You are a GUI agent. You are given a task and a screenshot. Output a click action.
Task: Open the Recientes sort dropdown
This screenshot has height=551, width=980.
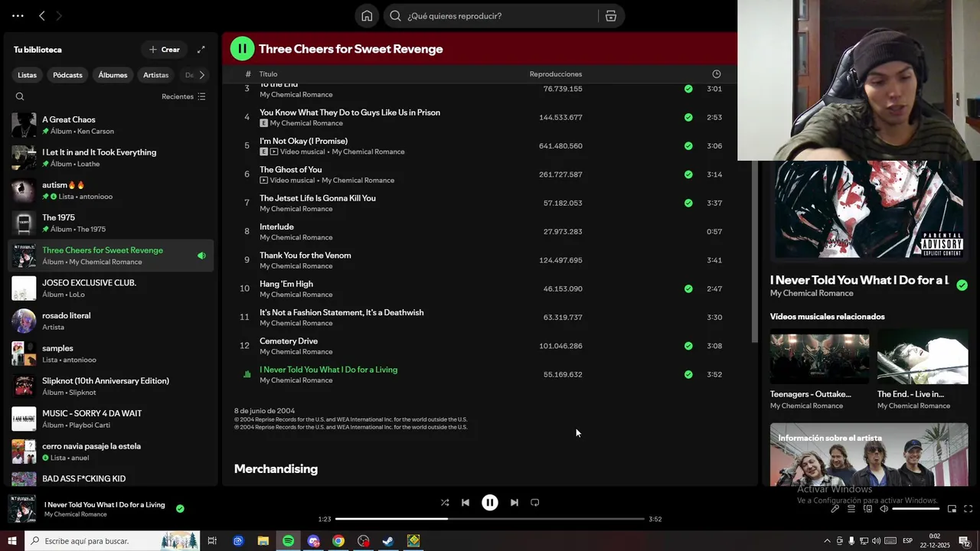184,96
